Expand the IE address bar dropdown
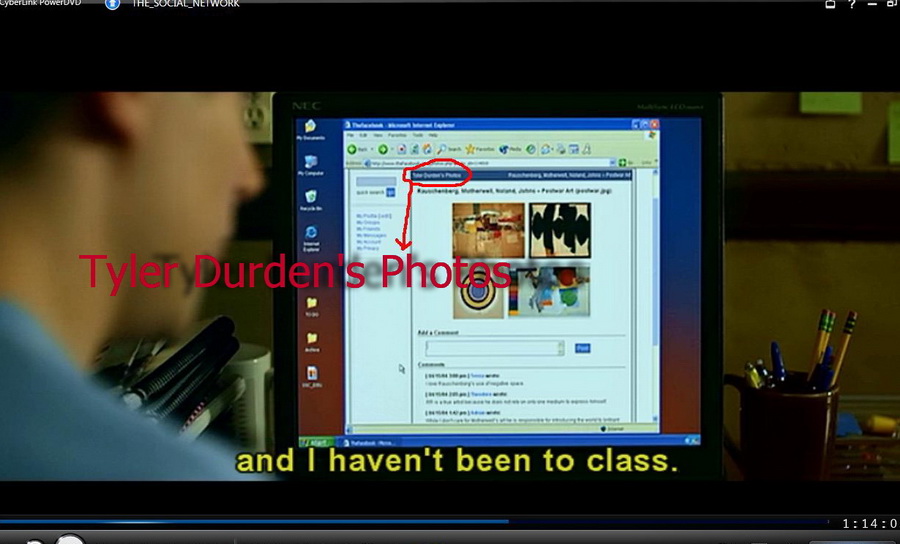This screenshot has height=544, width=900. [x=612, y=163]
